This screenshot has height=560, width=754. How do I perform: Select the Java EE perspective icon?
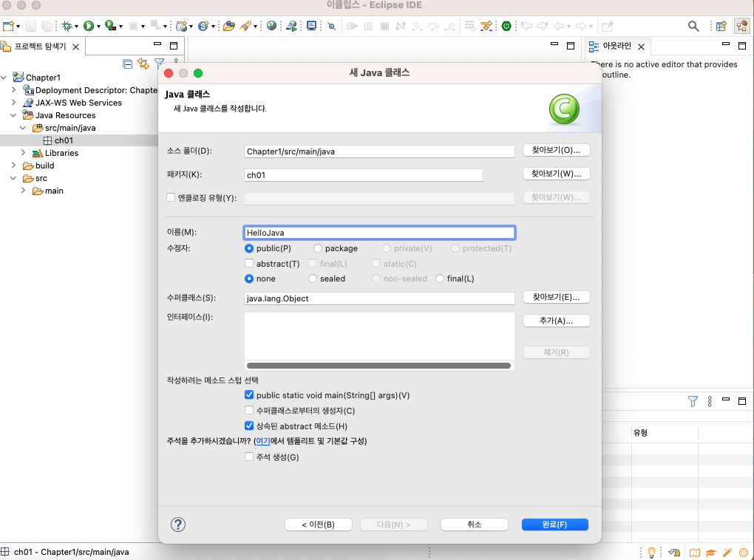(742, 26)
